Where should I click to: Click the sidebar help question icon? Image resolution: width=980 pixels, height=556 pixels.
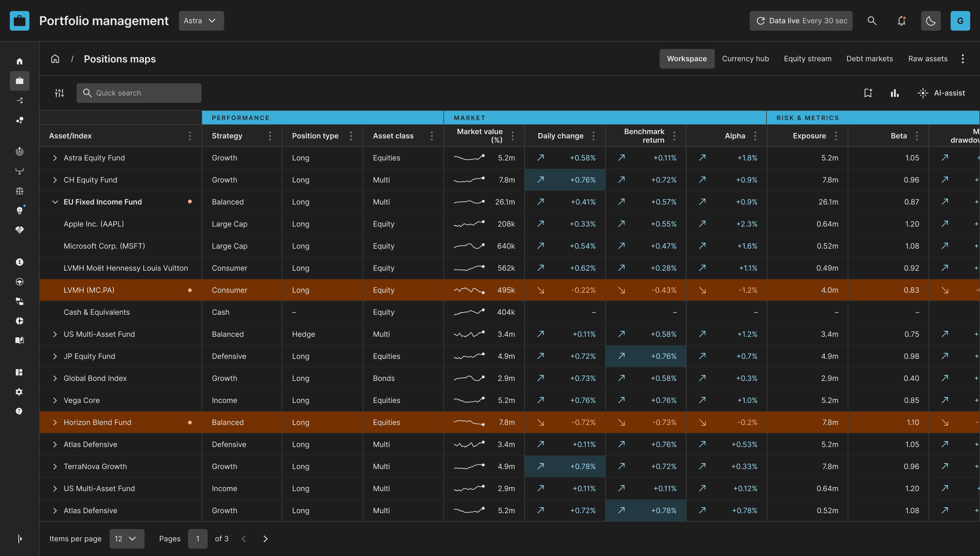click(19, 411)
